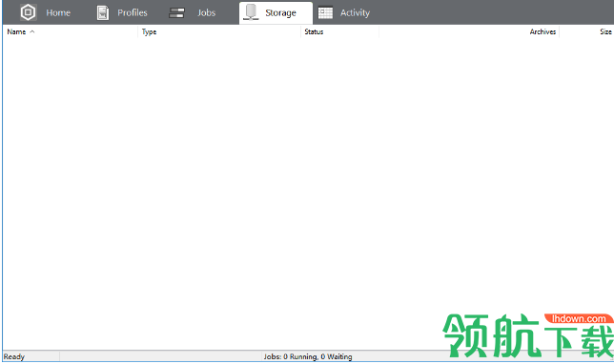614x364 pixels.
Task: Go to the Jobs tab
Action: [x=206, y=12]
